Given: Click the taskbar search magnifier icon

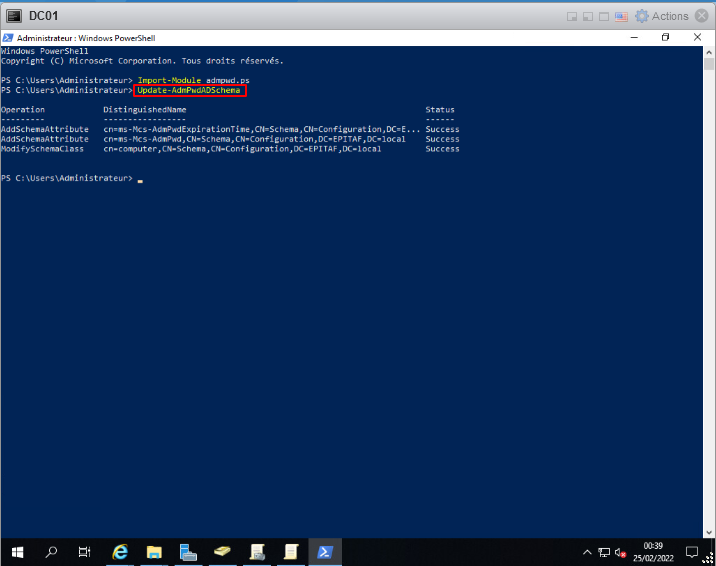Looking at the screenshot, I should 51,551.
